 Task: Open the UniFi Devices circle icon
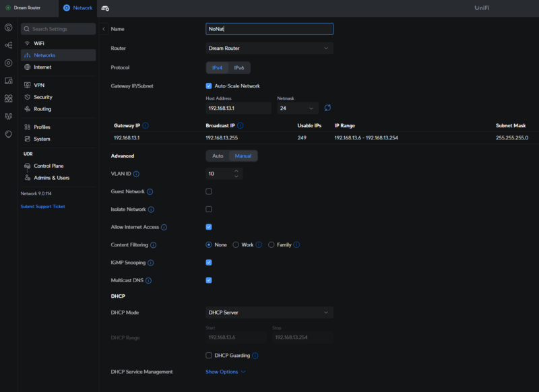point(9,63)
